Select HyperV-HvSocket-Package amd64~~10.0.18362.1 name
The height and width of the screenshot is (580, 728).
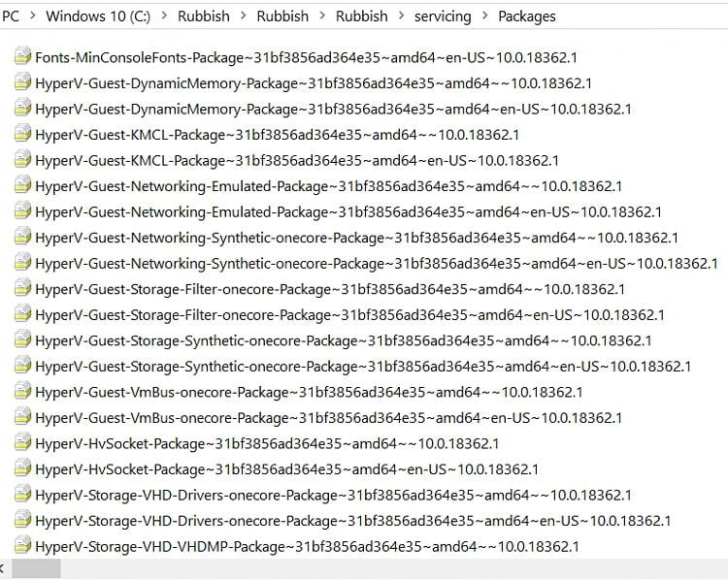click(268, 444)
